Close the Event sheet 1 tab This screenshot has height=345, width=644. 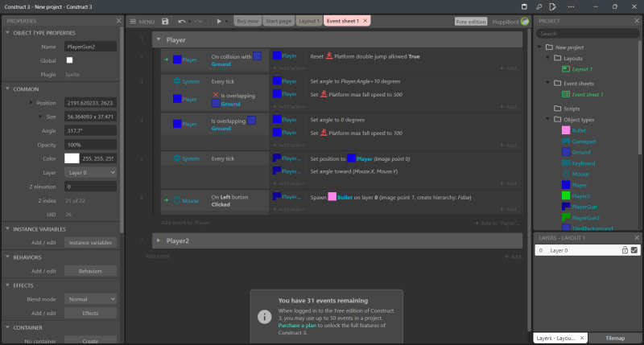365,21
